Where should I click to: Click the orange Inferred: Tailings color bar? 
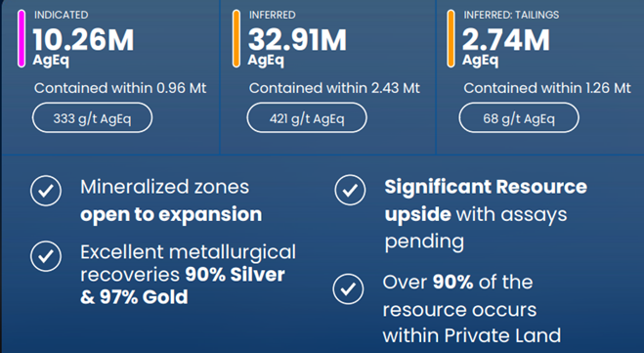451,39
